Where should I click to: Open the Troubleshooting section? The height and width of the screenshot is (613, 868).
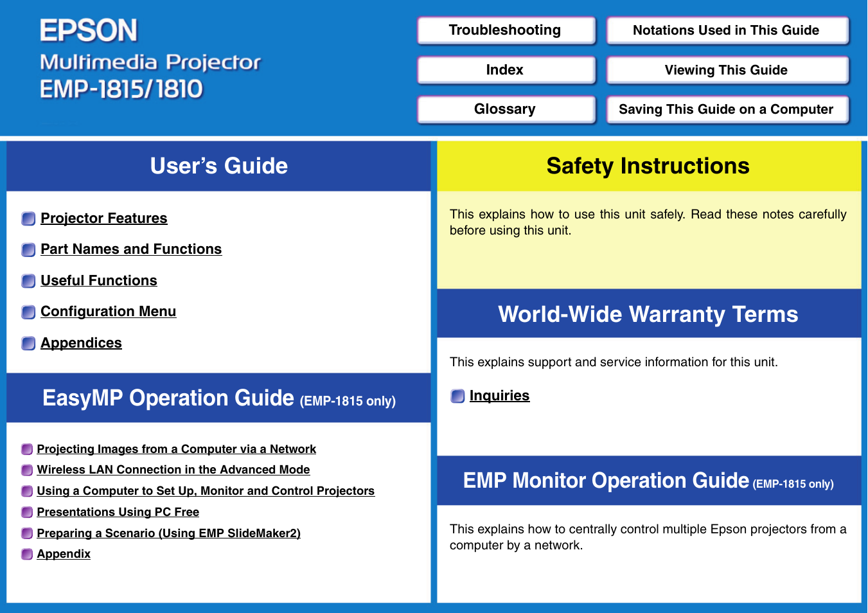pyautogui.click(x=506, y=30)
